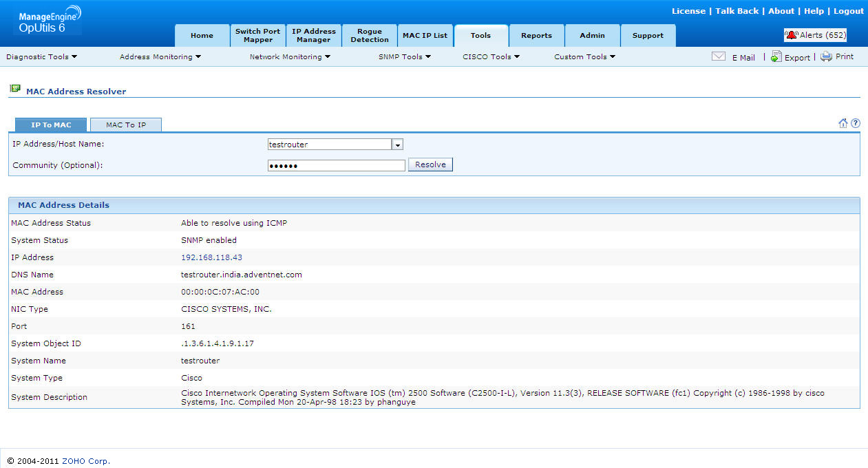Go to the Rogue Detection tab
The image size is (868, 468).
[x=370, y=35]
